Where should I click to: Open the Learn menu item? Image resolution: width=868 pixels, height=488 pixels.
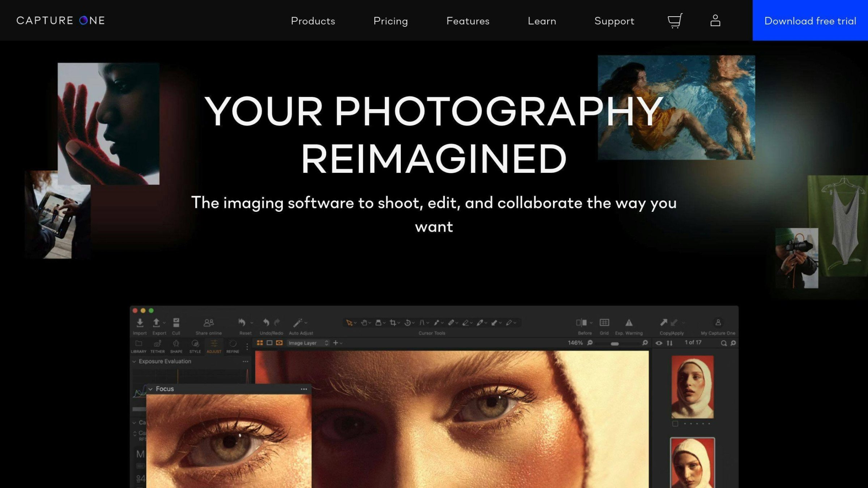[x=542, y=21]
